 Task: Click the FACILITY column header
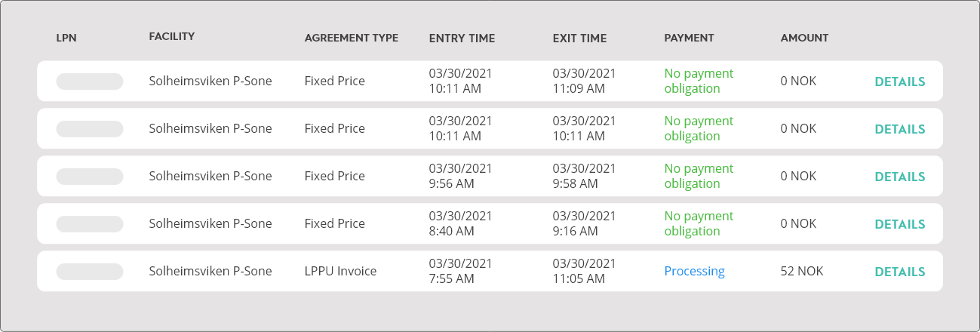pos(172,37)
